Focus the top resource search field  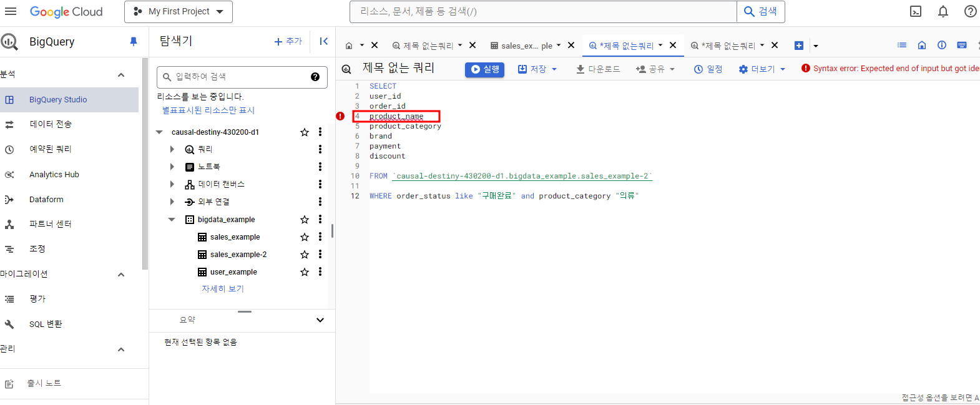pyautogui.click(x=543, y=12)
